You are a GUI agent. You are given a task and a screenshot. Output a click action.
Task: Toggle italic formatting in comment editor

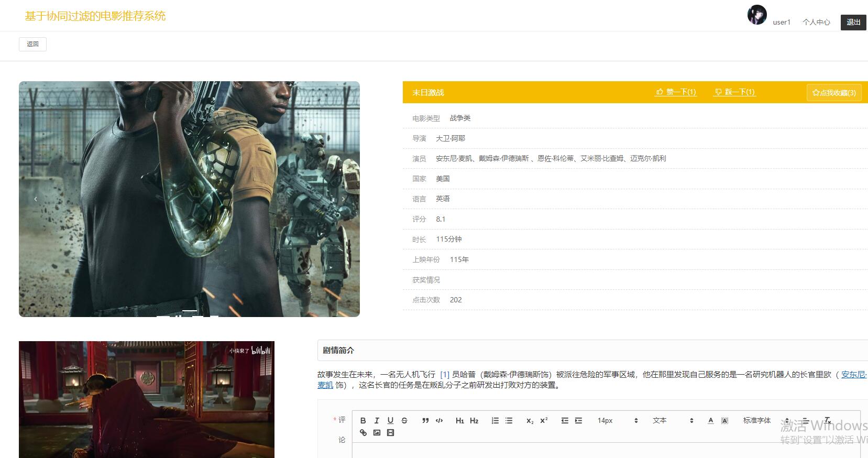377,420
